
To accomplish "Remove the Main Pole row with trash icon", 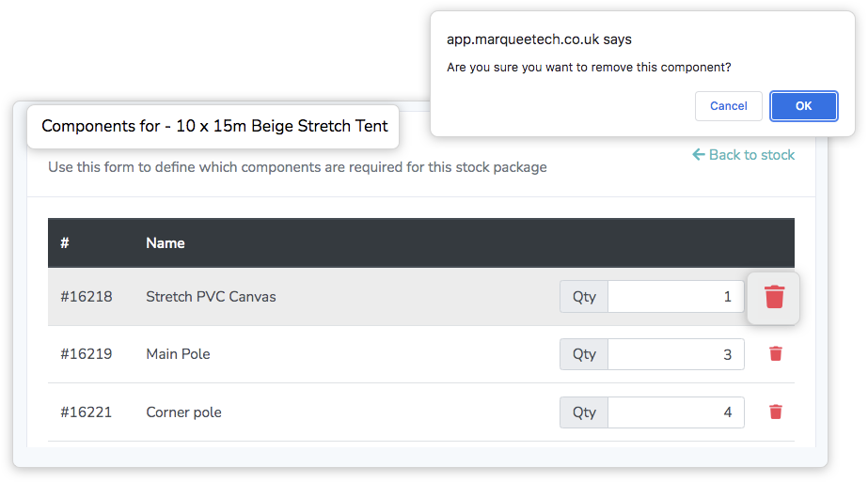I will pos(776,353).
